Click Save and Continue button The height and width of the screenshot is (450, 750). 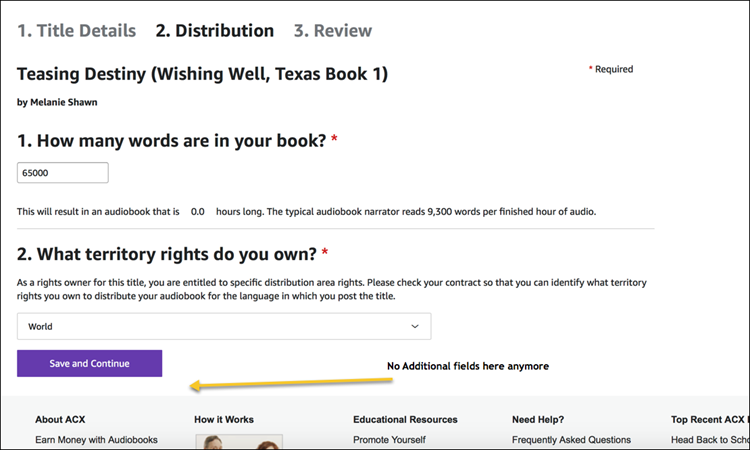(89, 363)
